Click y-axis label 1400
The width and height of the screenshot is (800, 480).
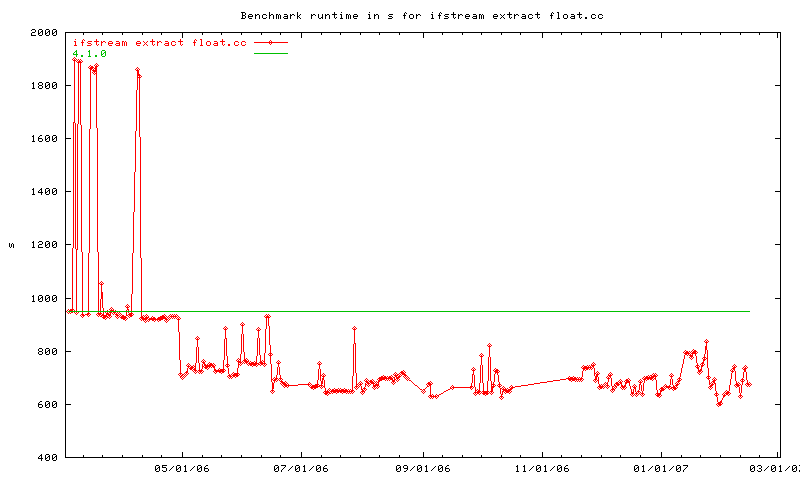(x=44, y=192)
